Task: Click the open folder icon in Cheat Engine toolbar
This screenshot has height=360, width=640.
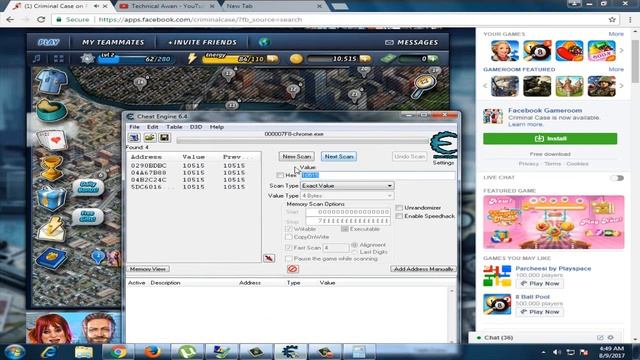Action: (149, 138)
